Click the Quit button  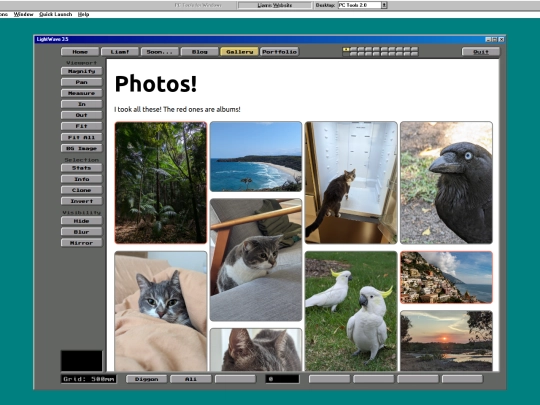[481, 52]
